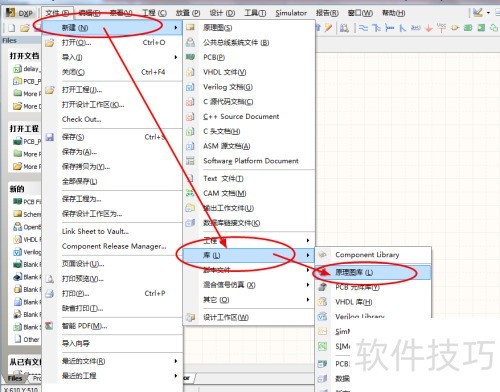Image resolution: width=500 pixels, height=392 pixels.
Task: Choose Component Release Manager... entry
Action: tap(113, 246)
